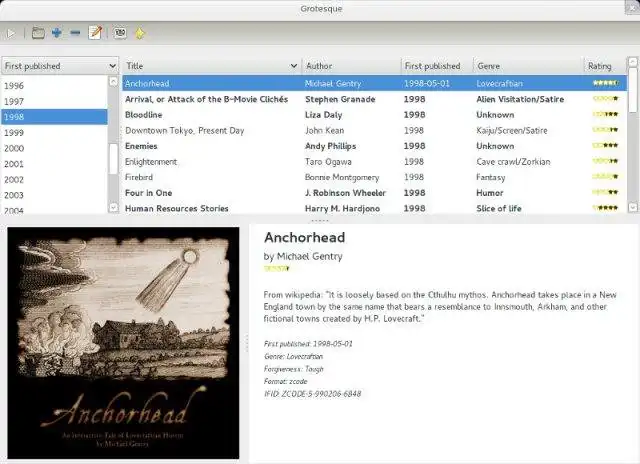Sort by the Author column header
Screen dimensions: 640x464
(x=351, y=66)
